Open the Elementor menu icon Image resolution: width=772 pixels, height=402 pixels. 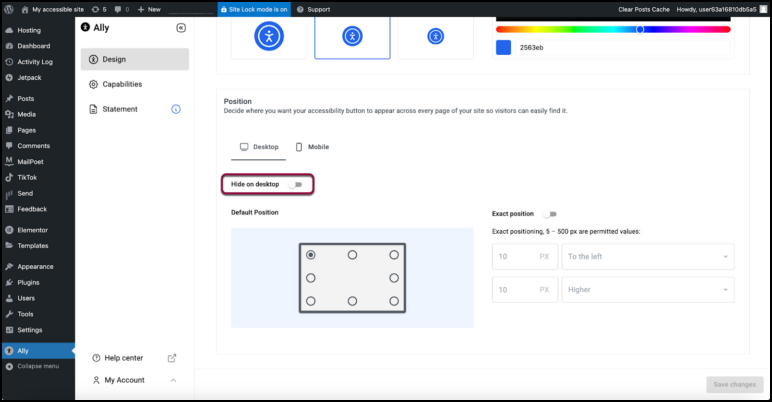tap(9, 230)
